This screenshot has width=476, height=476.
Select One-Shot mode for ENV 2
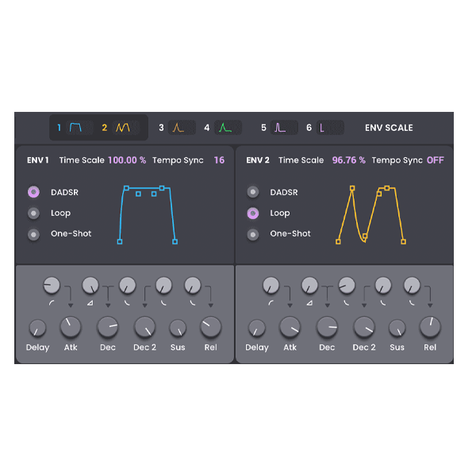point(253,234)
